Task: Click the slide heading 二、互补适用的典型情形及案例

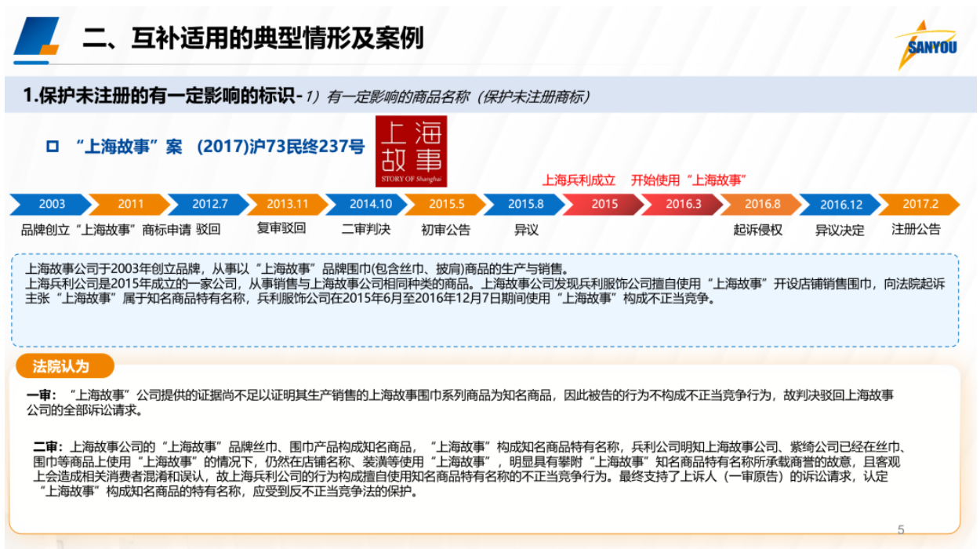Action: point(252,37)
